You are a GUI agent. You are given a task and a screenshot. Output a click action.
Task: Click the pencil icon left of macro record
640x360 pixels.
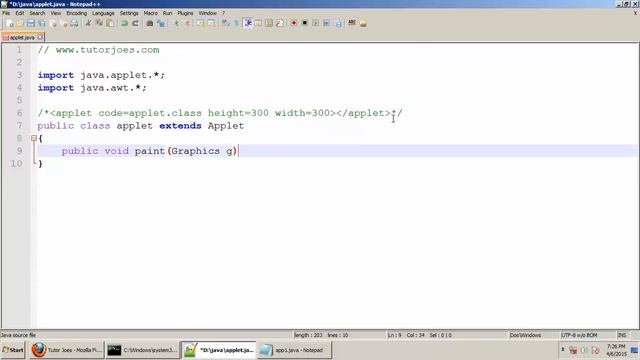(280, 23)
